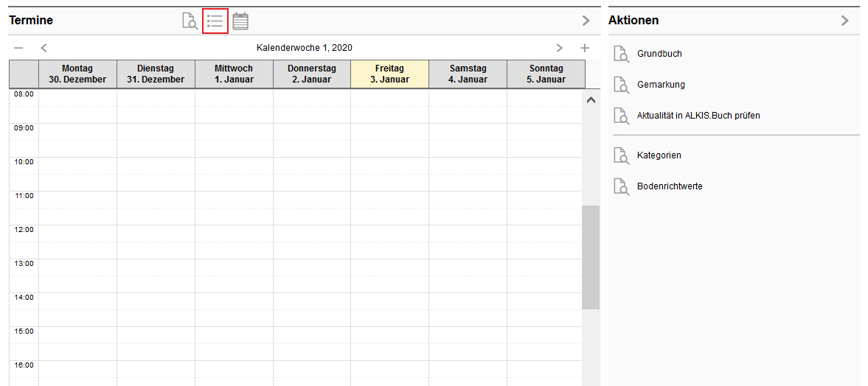This screenshot has height=386, width=868.
Task: Collapse the Termine panel with its chevron
Action: click(586, 21)
